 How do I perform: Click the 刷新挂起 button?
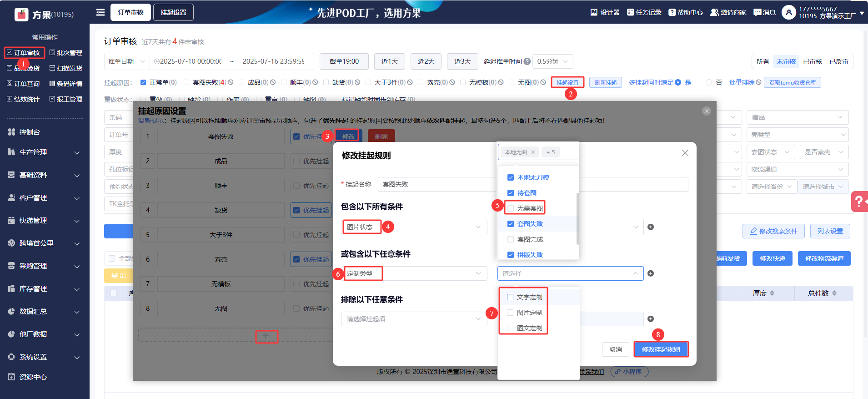click(606, 82)
